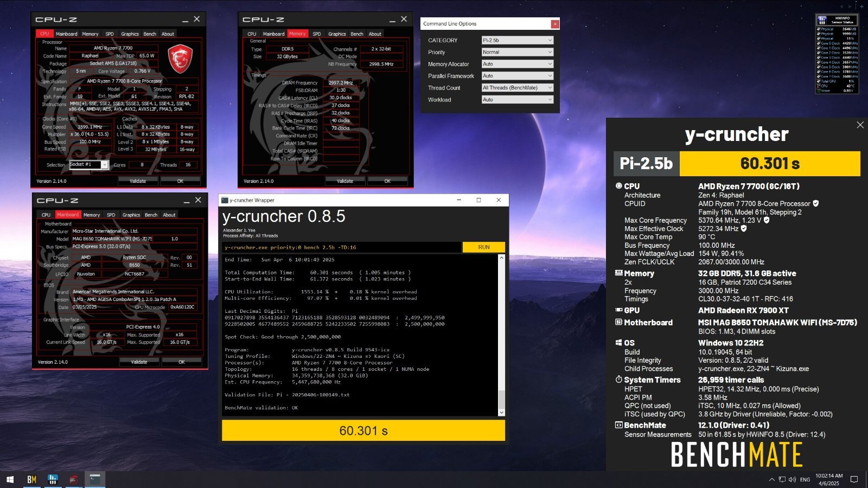Click the CPU section icon in BenchMate panel
The width and height of the screenshot is (868, 488).
point(618,186)
